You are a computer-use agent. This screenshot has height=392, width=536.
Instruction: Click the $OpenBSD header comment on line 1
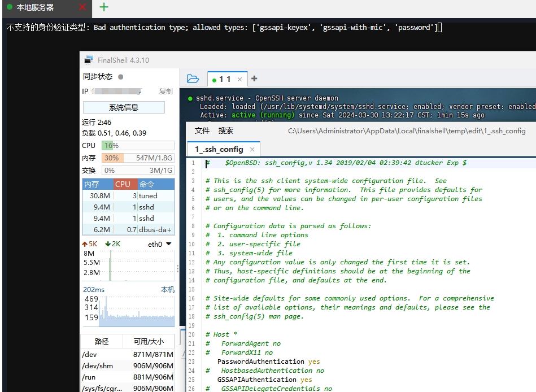pos(336,163)
